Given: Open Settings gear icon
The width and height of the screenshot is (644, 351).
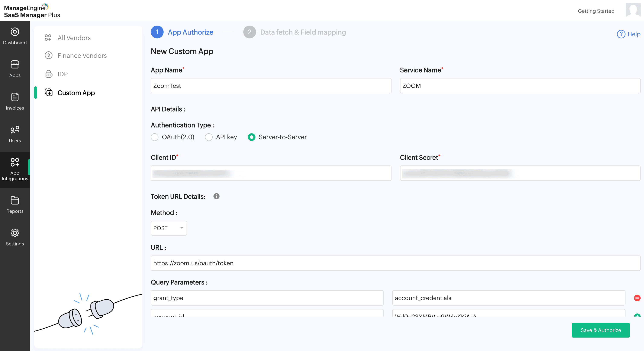Looking at the screenshot, I should point(15,233).
